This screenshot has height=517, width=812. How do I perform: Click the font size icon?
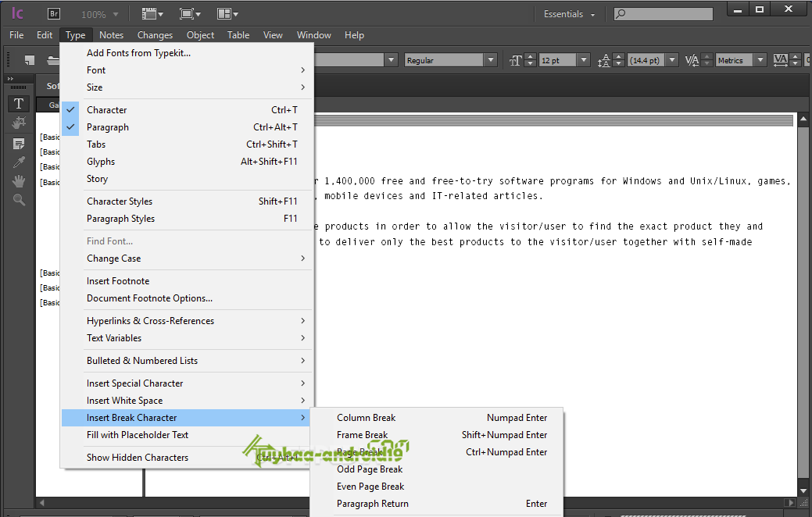pyautogui.click(x=515, y=61)
